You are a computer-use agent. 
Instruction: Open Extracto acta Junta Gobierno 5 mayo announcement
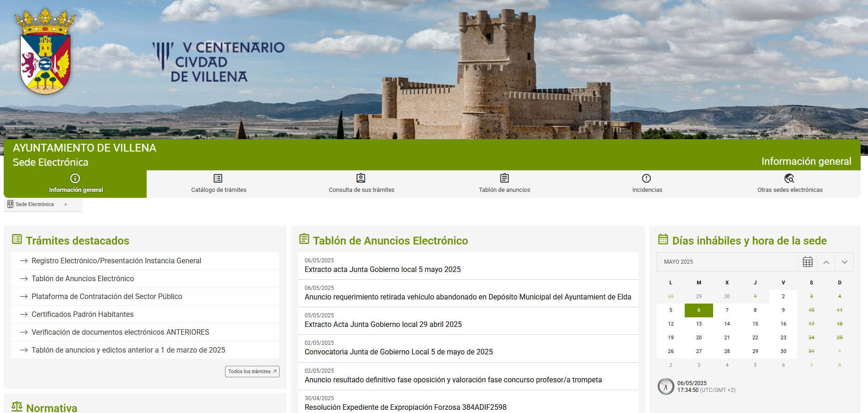point(383,269)
